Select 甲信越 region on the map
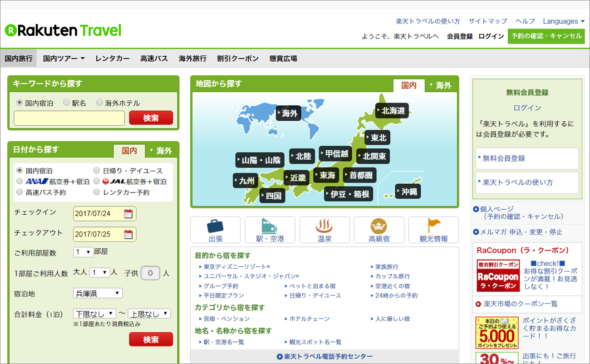590x364 pixels. coord(335,153)
